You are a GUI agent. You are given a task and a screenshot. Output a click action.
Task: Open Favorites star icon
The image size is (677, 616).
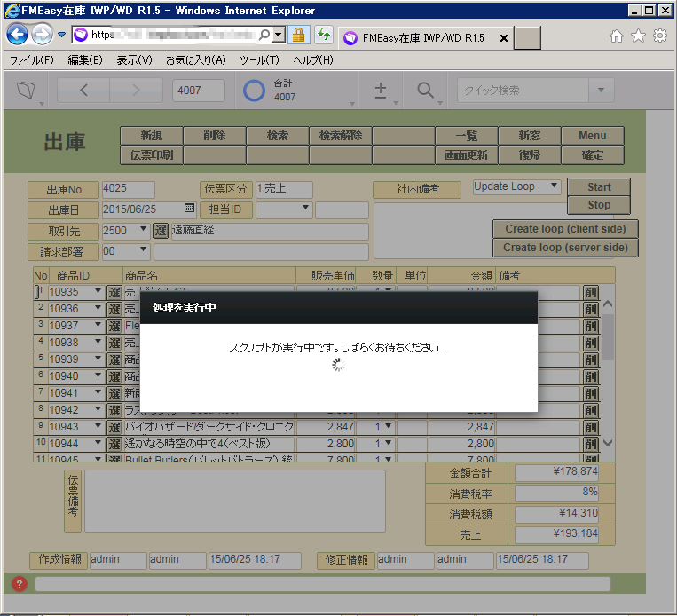point(638,36)
